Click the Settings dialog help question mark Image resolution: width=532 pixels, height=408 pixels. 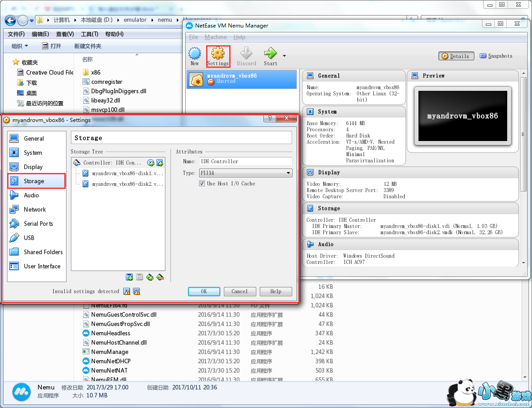270,118
